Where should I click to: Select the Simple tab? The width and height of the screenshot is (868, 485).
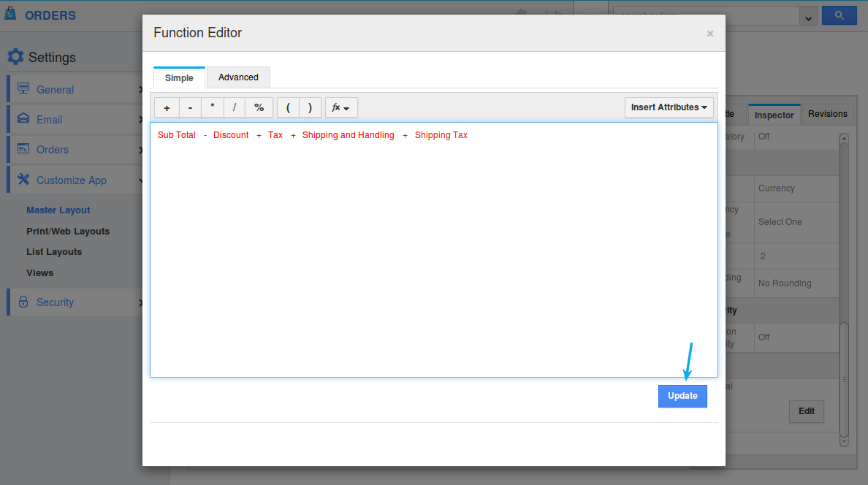[179, 78]
